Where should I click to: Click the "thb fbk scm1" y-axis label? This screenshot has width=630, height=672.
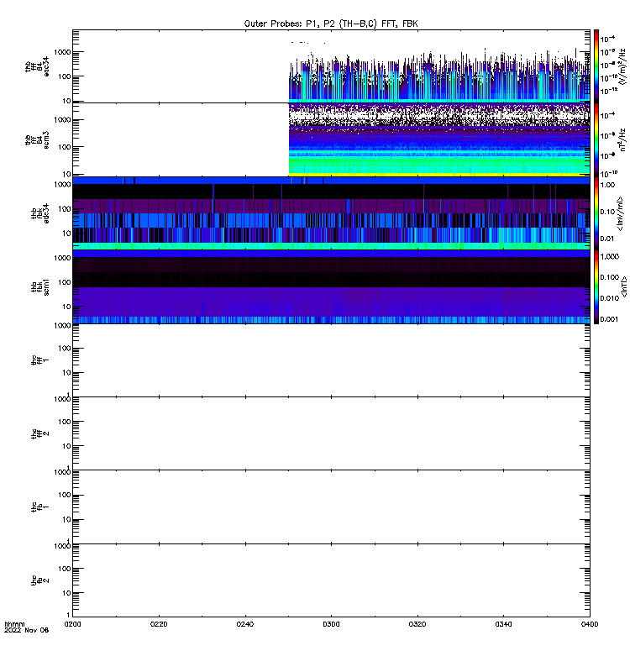pyautogui.click(x=40, y=287)
